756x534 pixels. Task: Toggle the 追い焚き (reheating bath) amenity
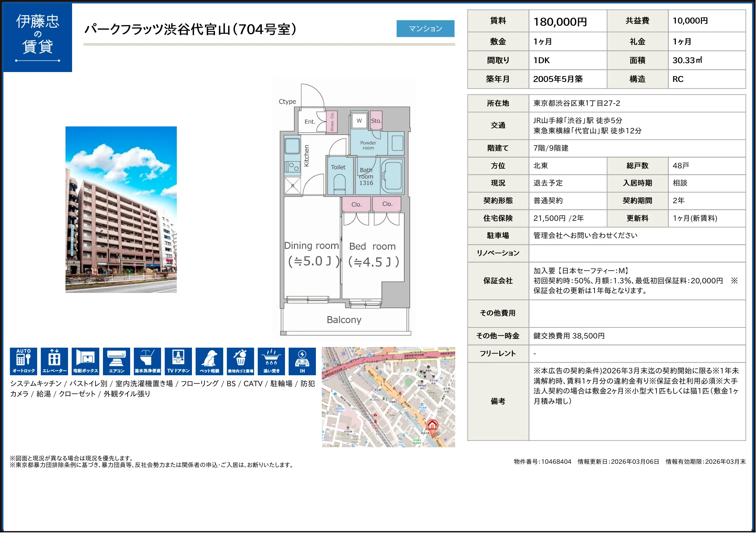[x=271, y=361]
